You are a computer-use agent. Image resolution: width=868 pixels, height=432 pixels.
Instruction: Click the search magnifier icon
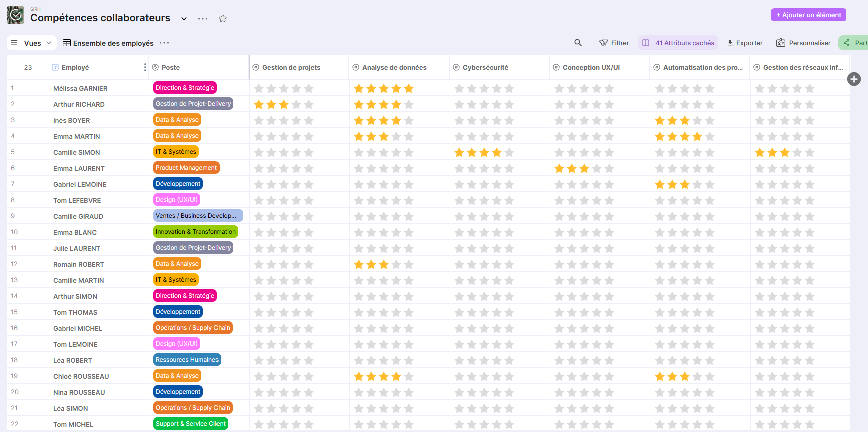point(578,43)
